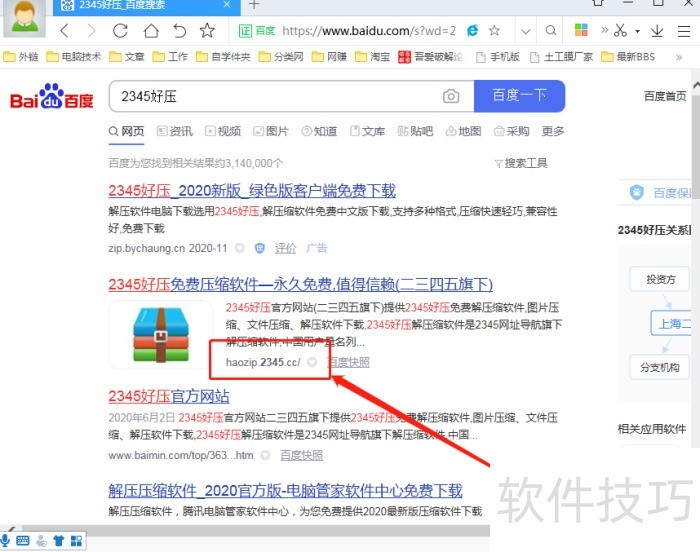Expand the address bar dropdown arrow
Viewport: 700px width, 552px height.
pos(525,31)
